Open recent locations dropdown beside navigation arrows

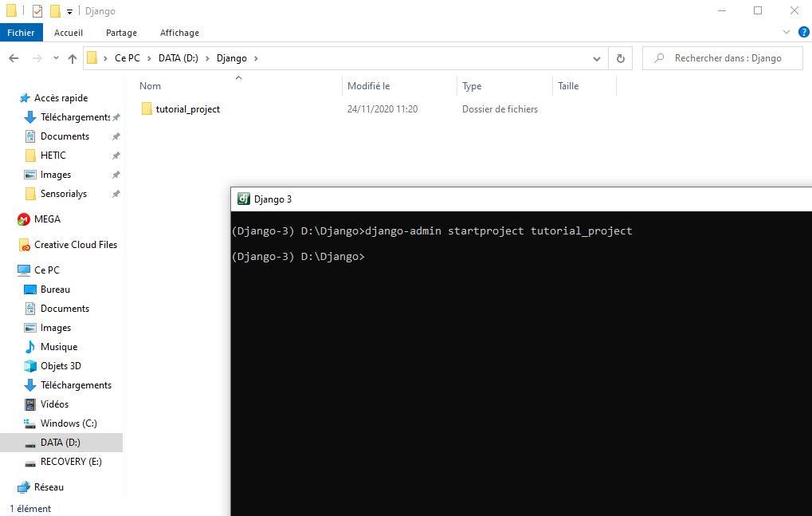[56, 58]
